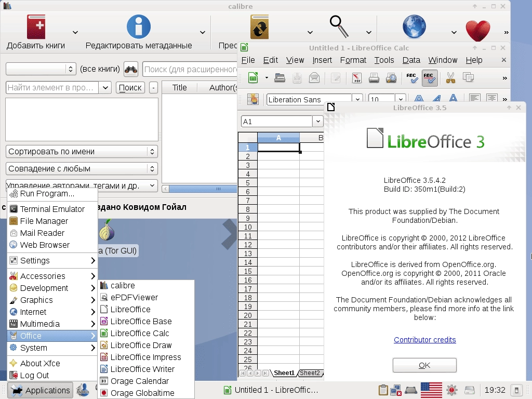This screenshot has height=399, width=532.
Task: Open the dropdown arrow beside the globe icon
Action: pyautogui.click(x=454, y=32)
